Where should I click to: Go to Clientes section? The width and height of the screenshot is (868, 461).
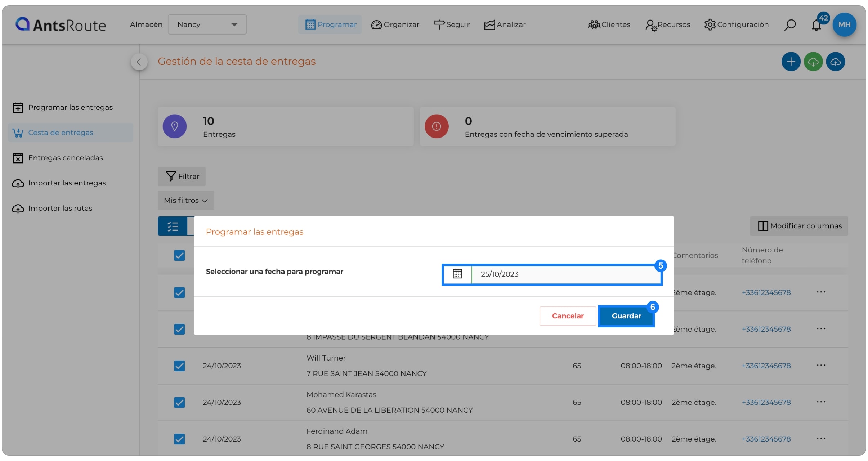[609, 24]
